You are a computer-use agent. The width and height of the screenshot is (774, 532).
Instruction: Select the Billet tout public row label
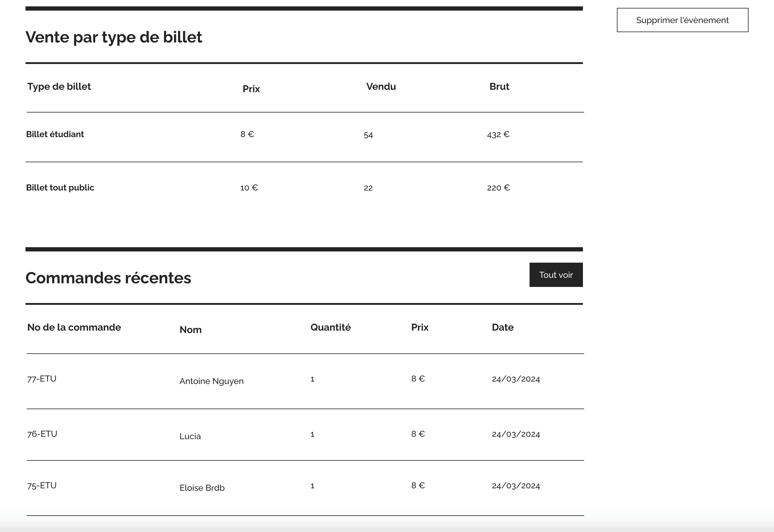click(x=60, y=188)
